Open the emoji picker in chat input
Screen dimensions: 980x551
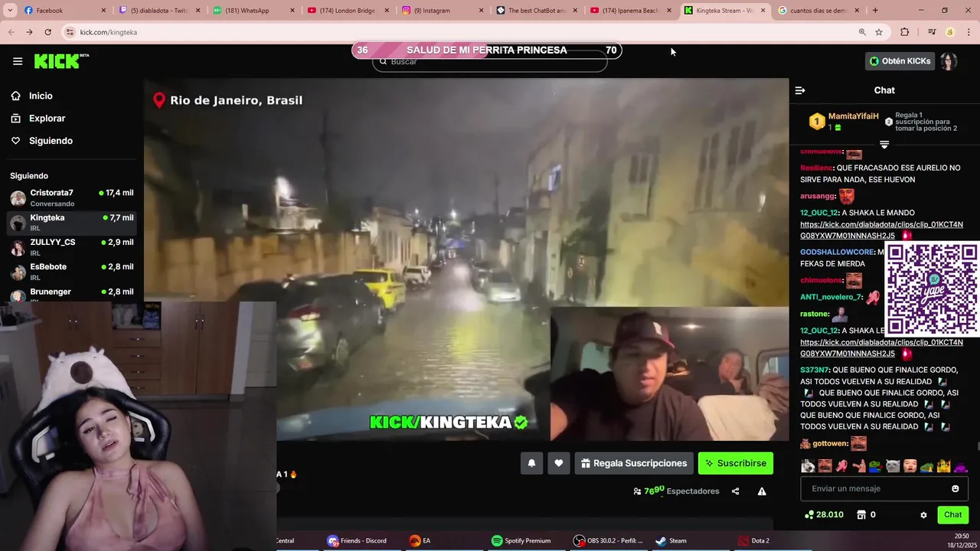[955, 489]
